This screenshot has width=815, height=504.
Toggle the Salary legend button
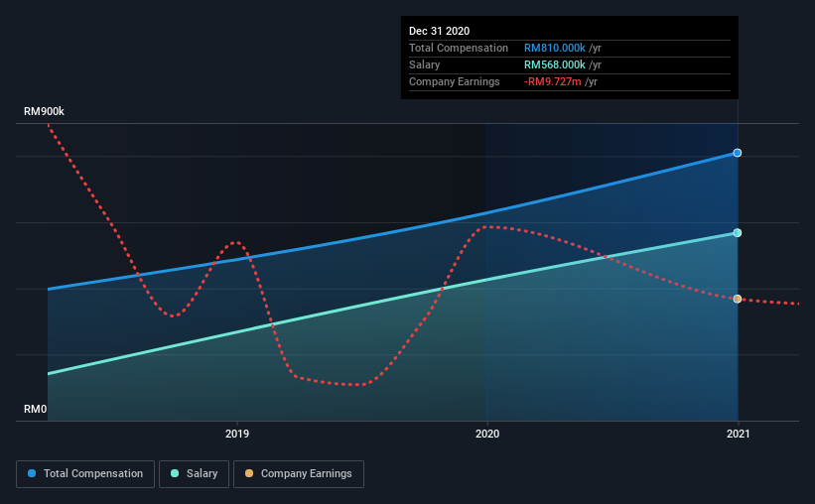pyautogui.click(x=194, y=474)
